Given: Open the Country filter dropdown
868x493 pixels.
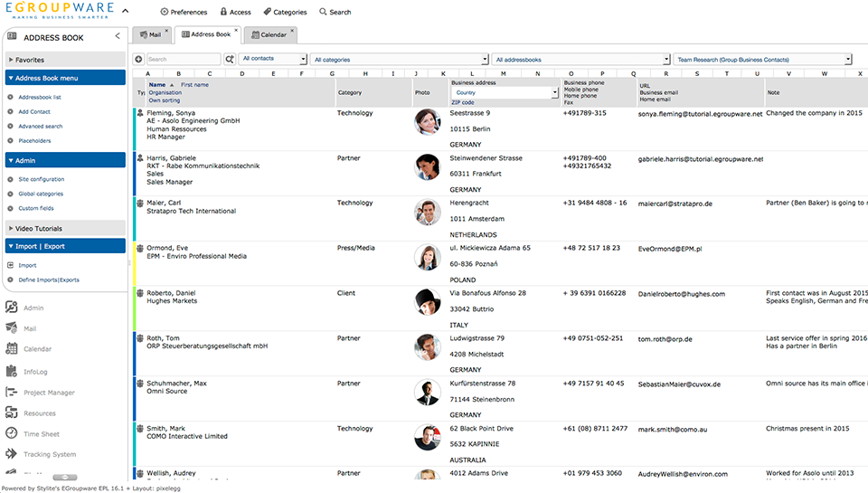Looking at the screenshot, I should pyautogui.click(x=505, y=92).
